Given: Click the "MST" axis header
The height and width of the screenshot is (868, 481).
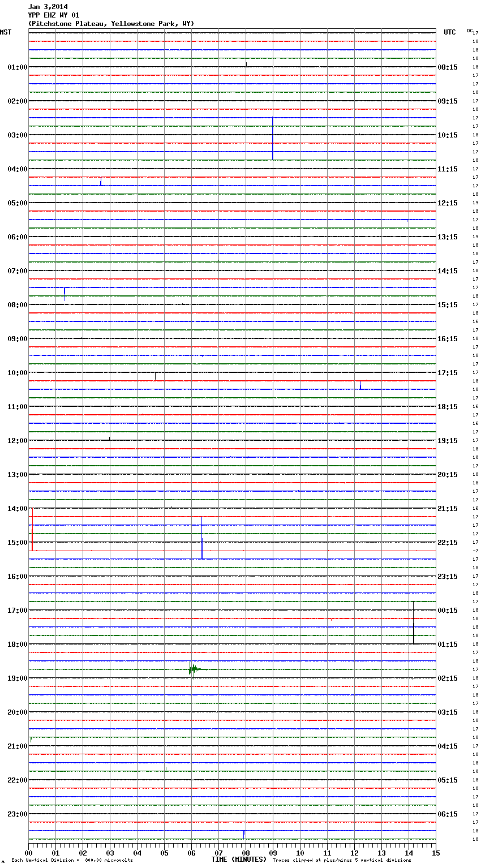Looking at the screenshot, I should pyautogui.click(x=6, y=32).
